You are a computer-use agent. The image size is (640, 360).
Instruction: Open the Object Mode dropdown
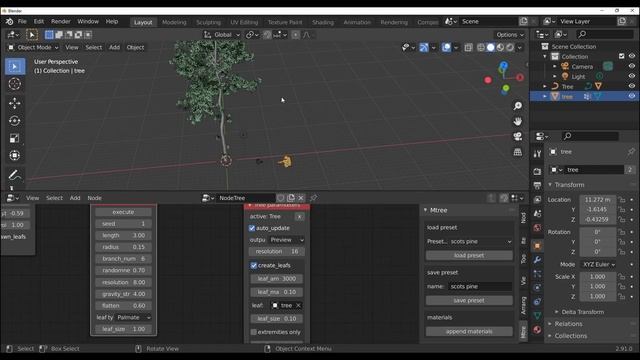click(33, 48)
